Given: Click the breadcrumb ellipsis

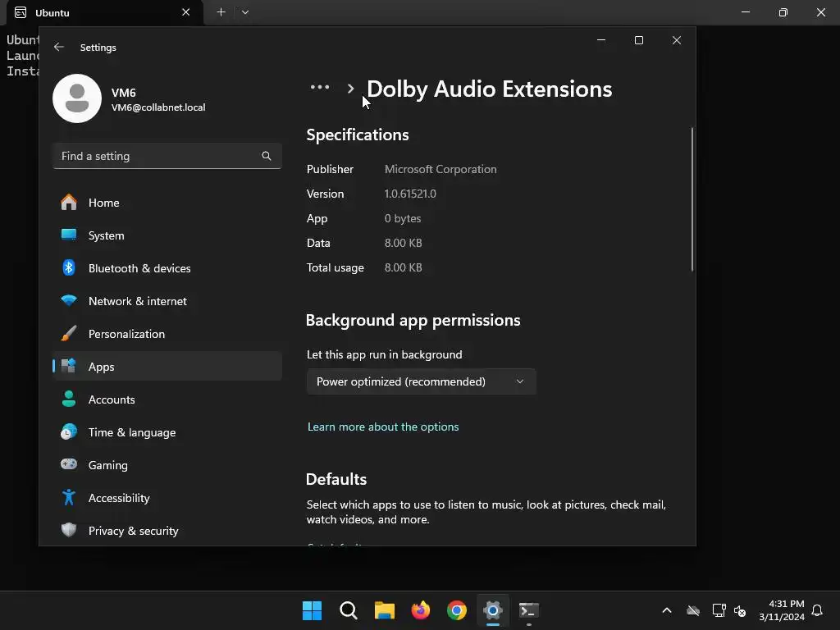Looking at the screenshot, I should [x=320, y=87].
